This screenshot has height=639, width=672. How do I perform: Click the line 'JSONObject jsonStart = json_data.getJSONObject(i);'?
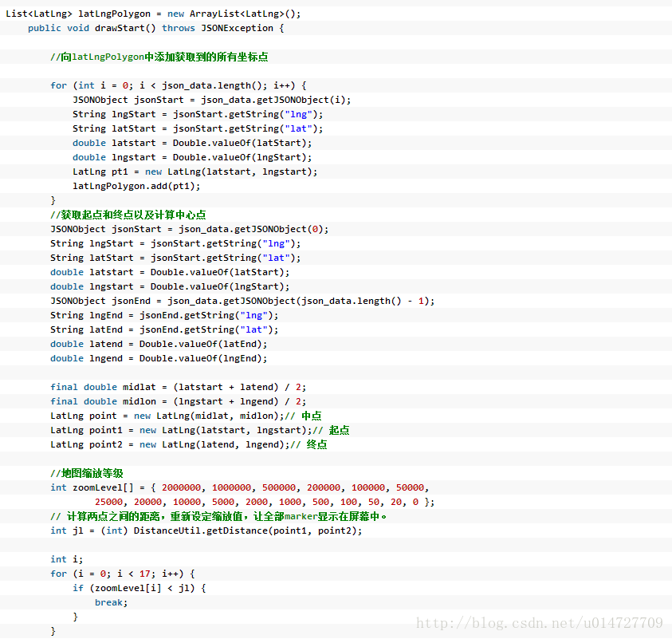coord(212,100)
